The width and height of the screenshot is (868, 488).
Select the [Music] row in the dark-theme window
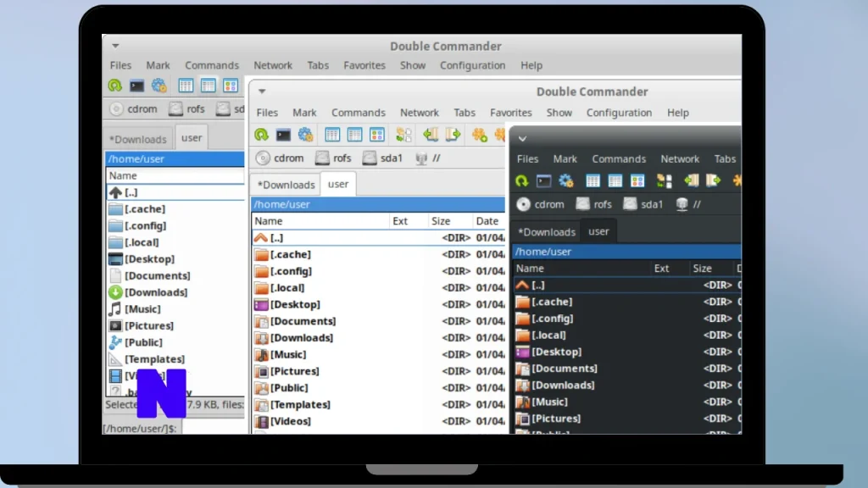(x=628, y=402)
